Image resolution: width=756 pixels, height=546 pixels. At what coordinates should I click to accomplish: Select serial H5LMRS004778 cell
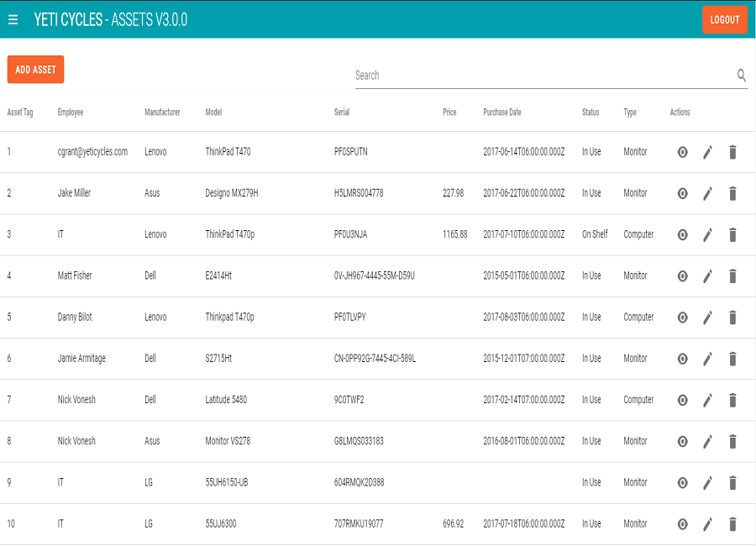[359, 193]
